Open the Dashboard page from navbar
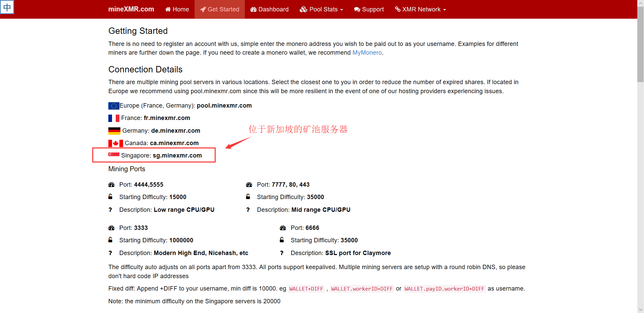Screen dimensions: 644x313 click(269, 9)
